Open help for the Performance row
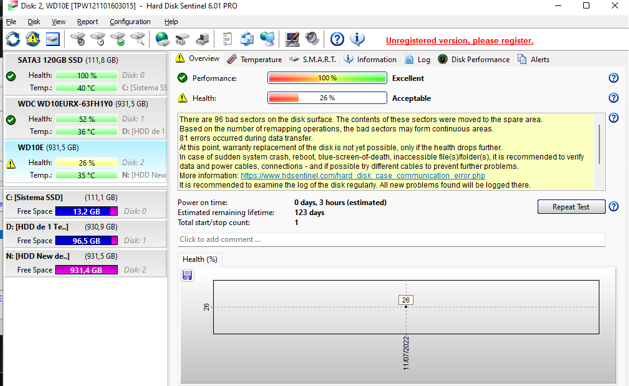This screenshot has width=629, height=386. [x=613, y=78]
